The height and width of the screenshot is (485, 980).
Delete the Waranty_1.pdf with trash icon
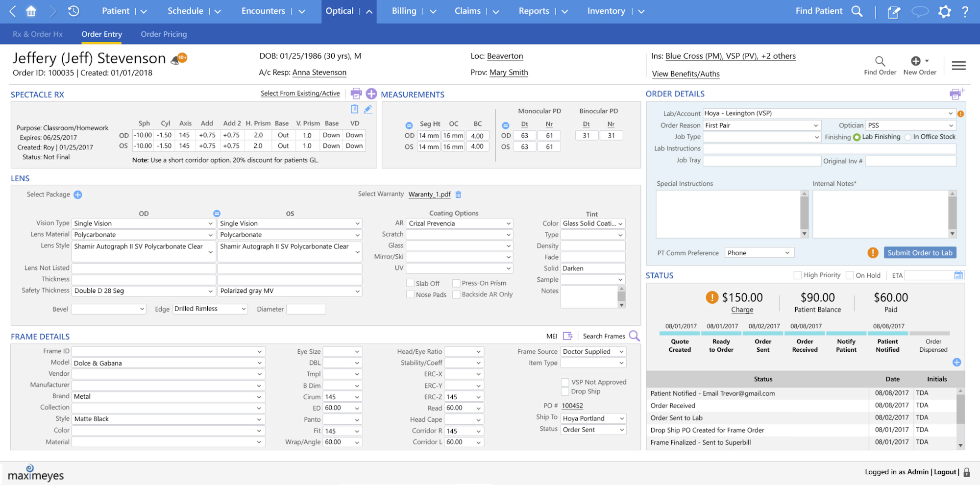[458, 194]
